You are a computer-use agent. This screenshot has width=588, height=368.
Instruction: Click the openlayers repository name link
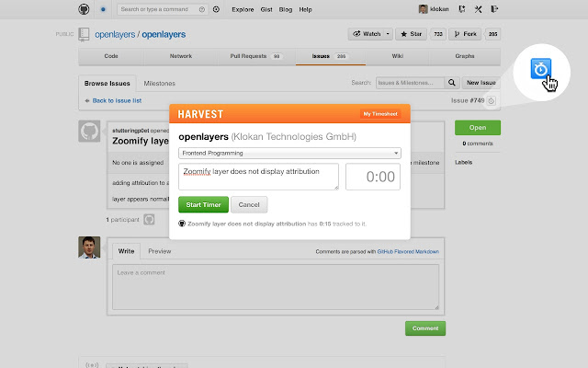164,35
